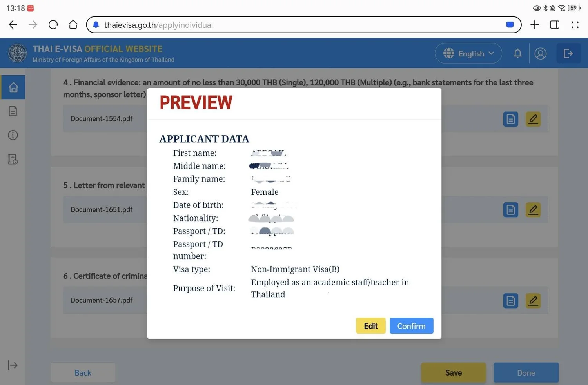Screen dimensions: 588x385
Task: Open a new tab with the plus icon
Action: 534,25
